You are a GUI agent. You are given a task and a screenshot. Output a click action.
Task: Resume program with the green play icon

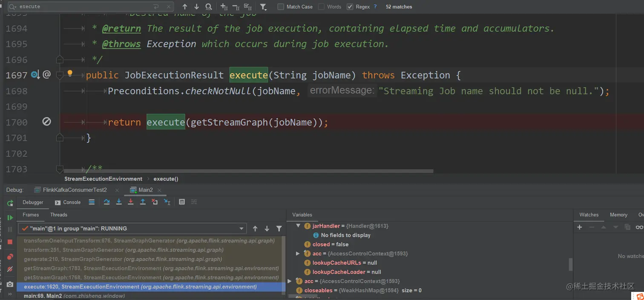(10, 217)
